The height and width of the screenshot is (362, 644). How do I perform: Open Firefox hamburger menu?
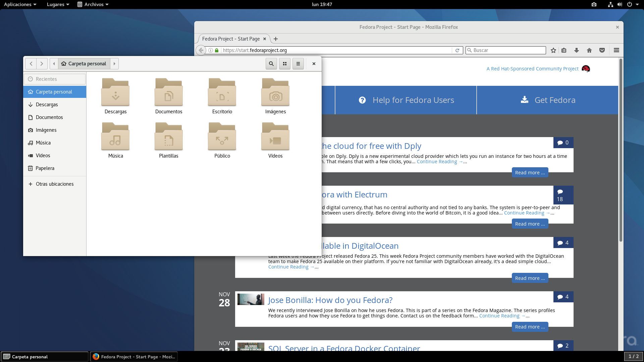[x=616, y=50]
